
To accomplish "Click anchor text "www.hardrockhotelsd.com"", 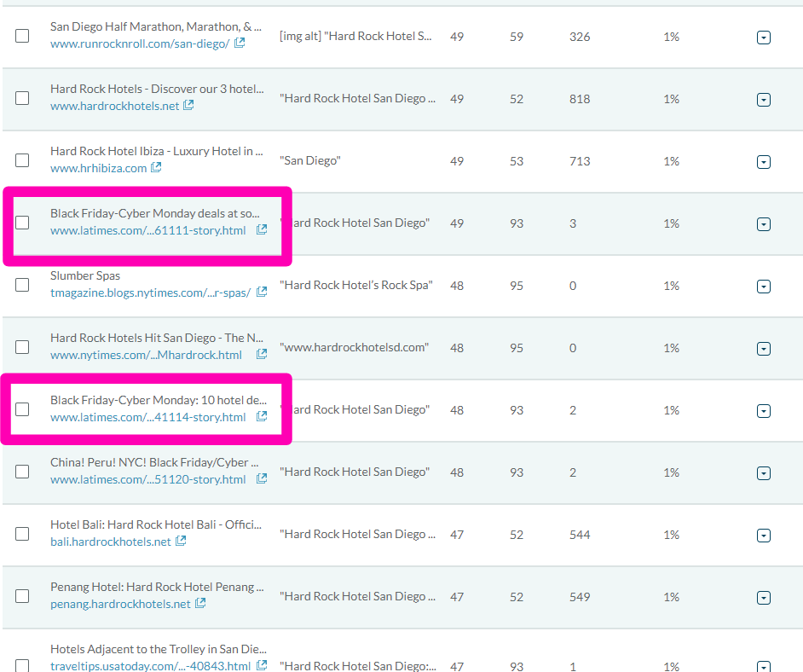I will point(354,347).
